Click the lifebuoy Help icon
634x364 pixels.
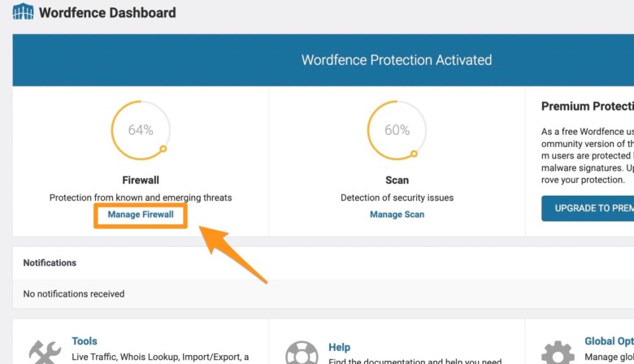(x=302, y=353)
